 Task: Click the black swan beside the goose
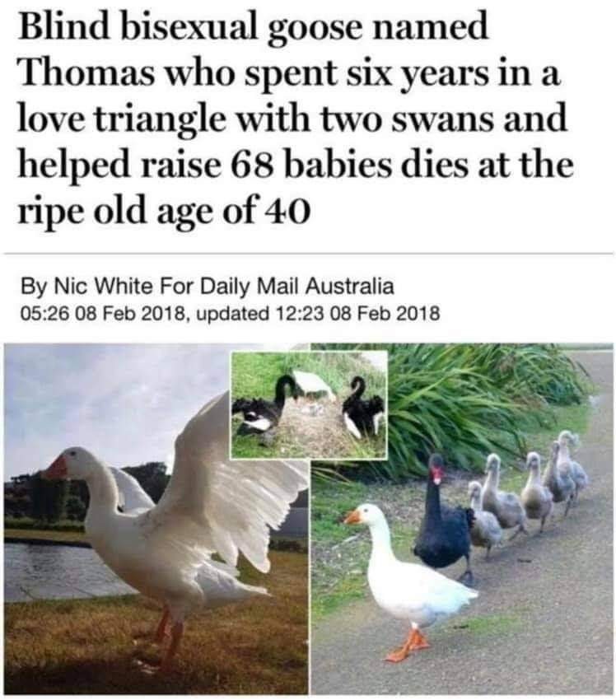click(x=445, y=518)
